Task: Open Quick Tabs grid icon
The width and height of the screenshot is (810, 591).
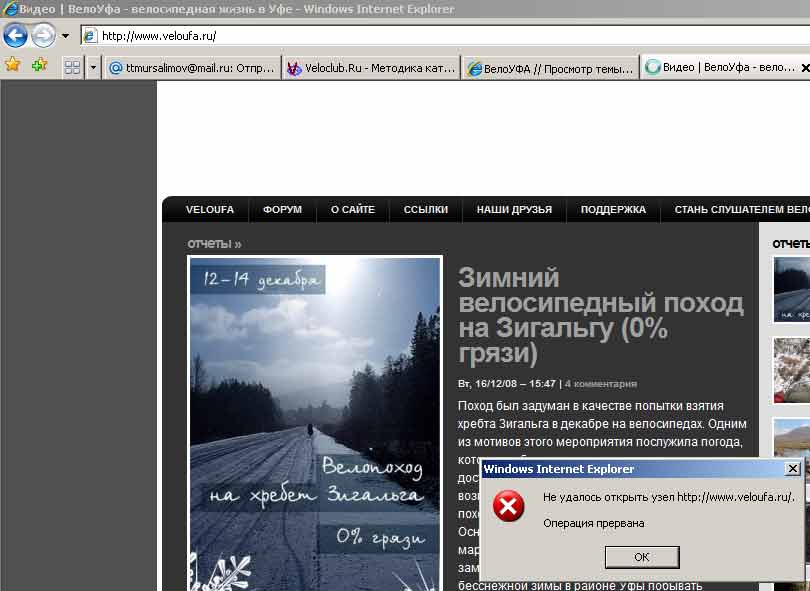Action: (72, 67)
